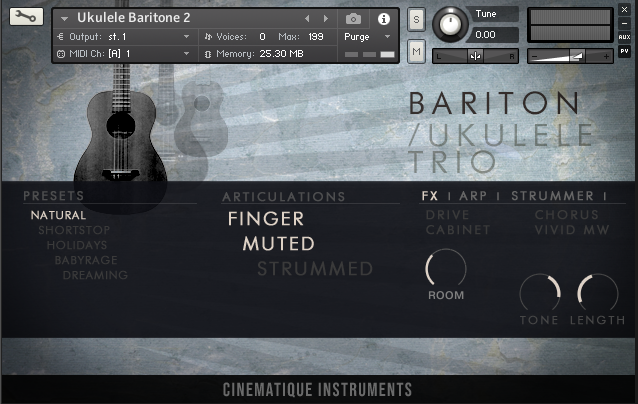Minimize the instrument header view
This screenshot has width=638, height=404.
click(x=624, y=23)
